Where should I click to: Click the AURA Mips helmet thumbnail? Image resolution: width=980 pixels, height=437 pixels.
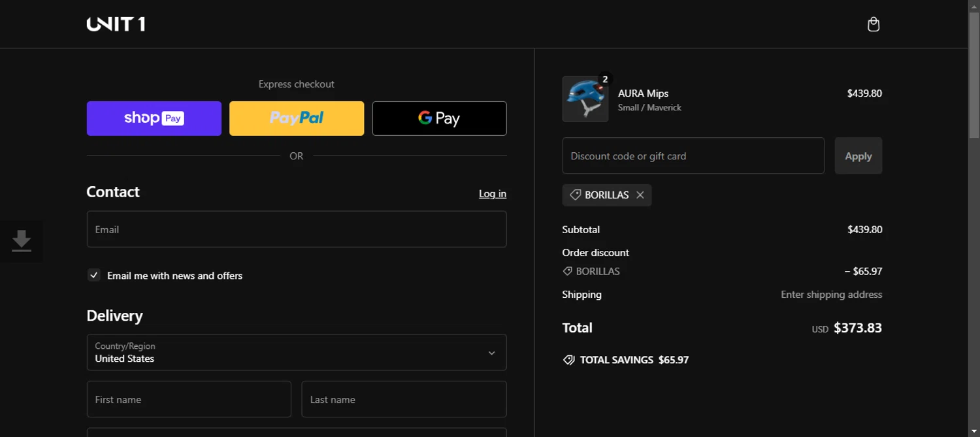coord(585,99)
